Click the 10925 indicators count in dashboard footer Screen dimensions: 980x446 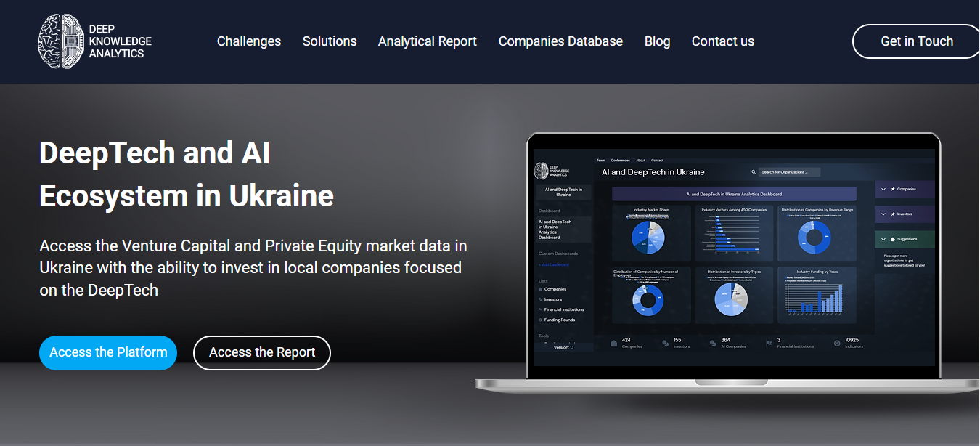click(x=852, y=340)
